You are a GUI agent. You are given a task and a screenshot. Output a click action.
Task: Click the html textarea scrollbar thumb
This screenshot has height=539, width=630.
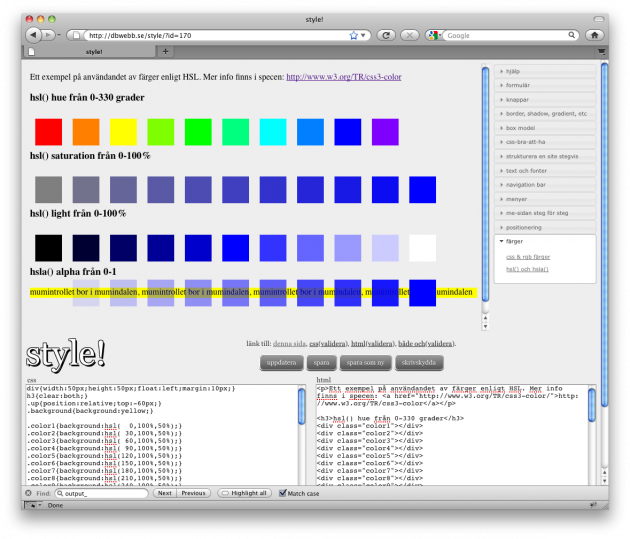(x=591, y=405)
